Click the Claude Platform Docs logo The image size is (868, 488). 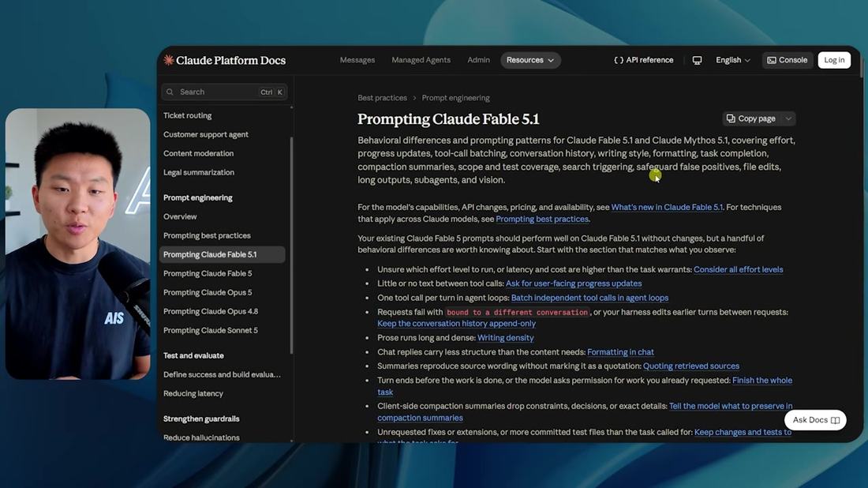coord(225,60)
